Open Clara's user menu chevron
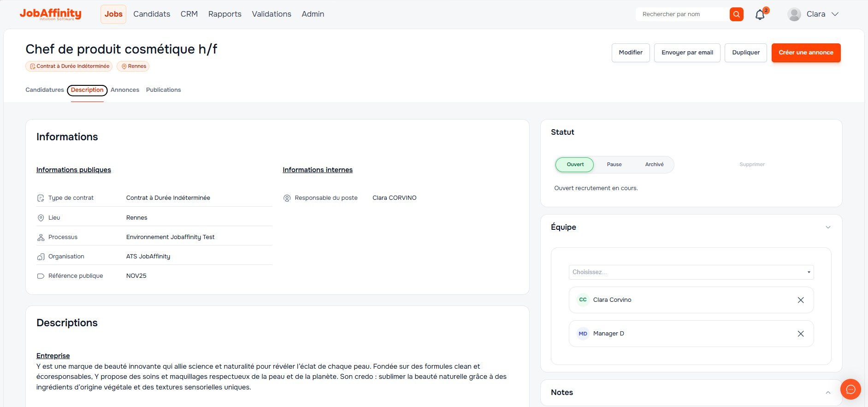This screenshot has width=868, height=407. pos(835,14)
